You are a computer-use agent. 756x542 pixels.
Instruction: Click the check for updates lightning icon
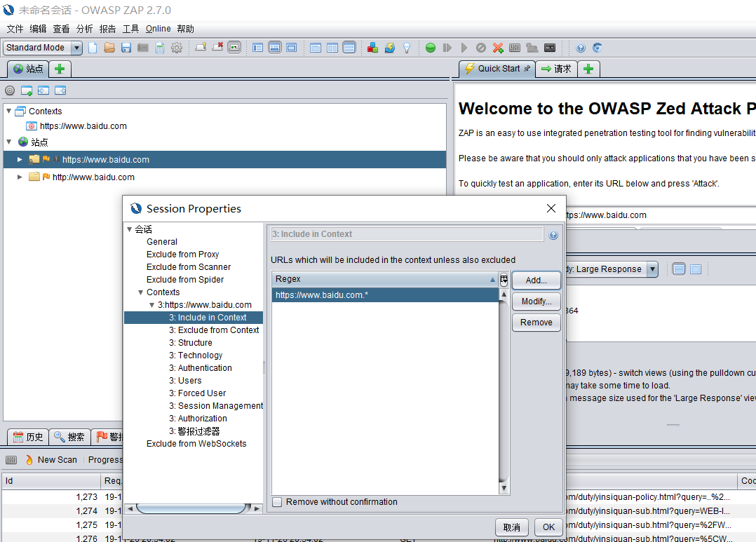pos(390,48)
